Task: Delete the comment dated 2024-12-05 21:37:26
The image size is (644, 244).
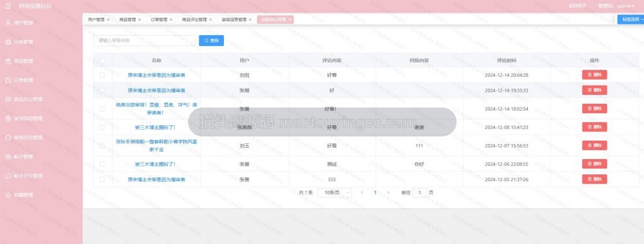Action: pyautogui.click(x=594, y=179)
